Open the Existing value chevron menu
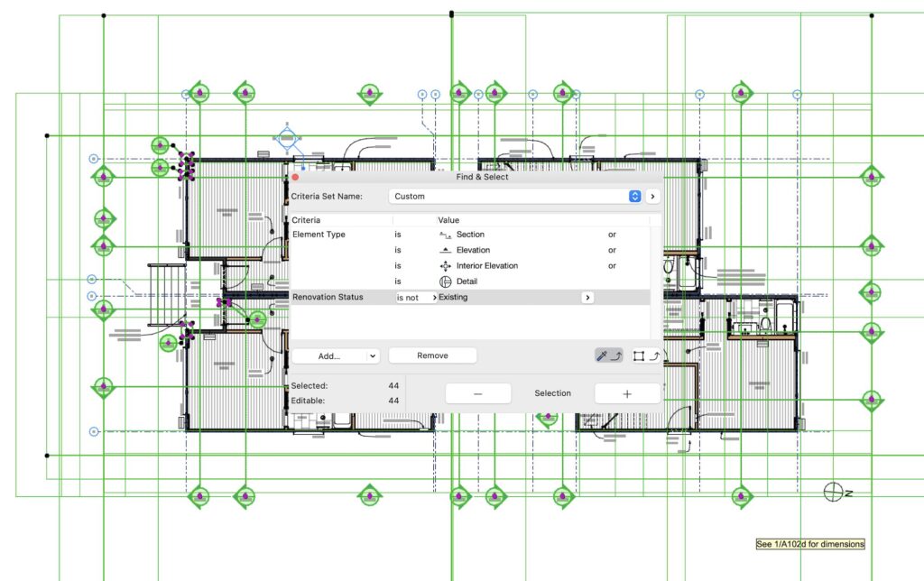 coord(587,297)
